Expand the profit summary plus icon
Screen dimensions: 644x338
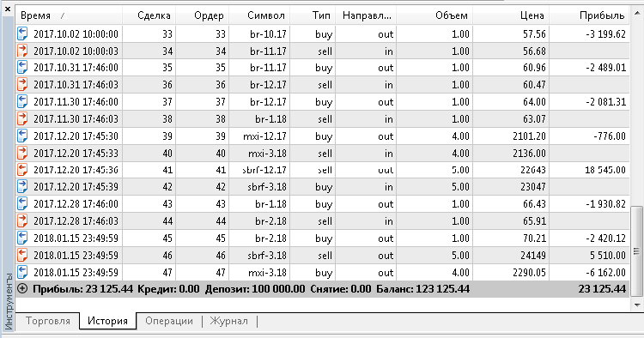coord(22,289)
